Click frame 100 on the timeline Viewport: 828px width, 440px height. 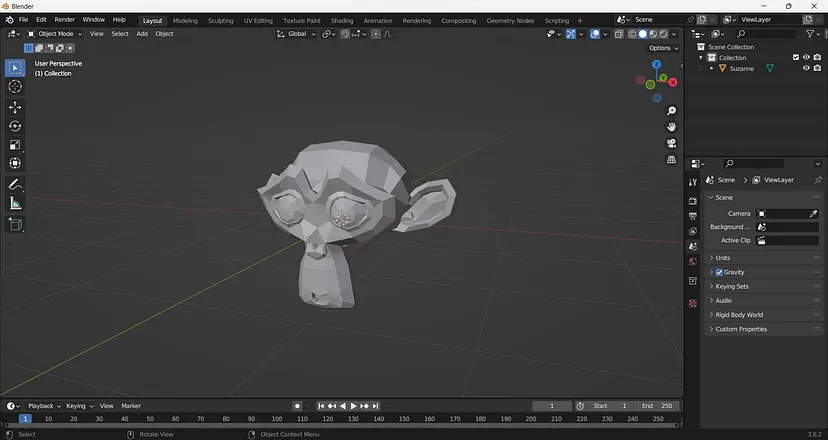(277, 419)
